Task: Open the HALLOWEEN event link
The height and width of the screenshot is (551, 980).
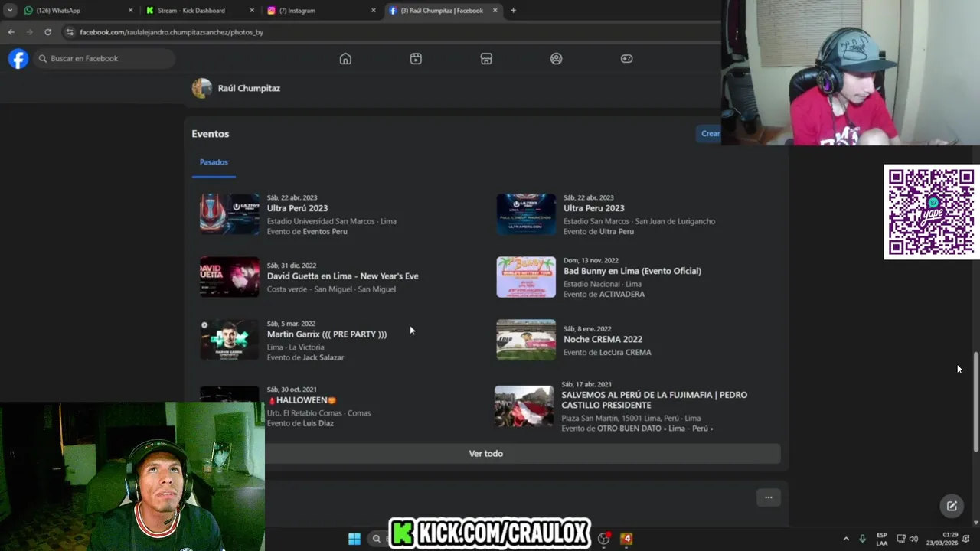Action: 302,400
